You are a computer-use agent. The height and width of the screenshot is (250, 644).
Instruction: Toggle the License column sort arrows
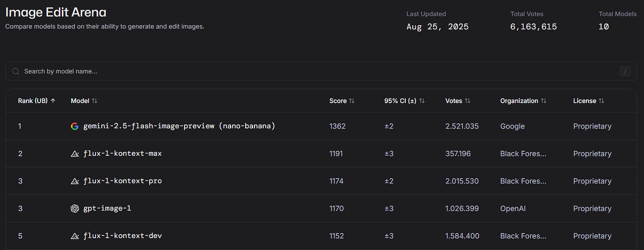pos(602,101)
